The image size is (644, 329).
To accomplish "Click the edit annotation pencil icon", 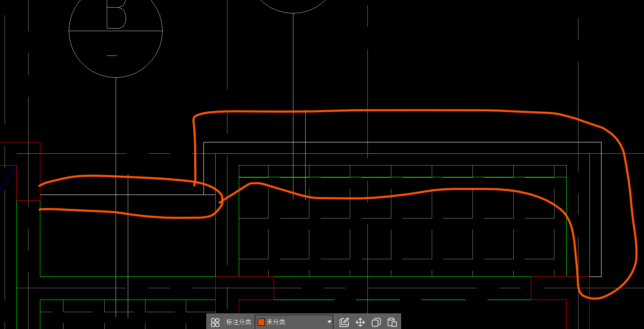I will [x=344, y=322].
